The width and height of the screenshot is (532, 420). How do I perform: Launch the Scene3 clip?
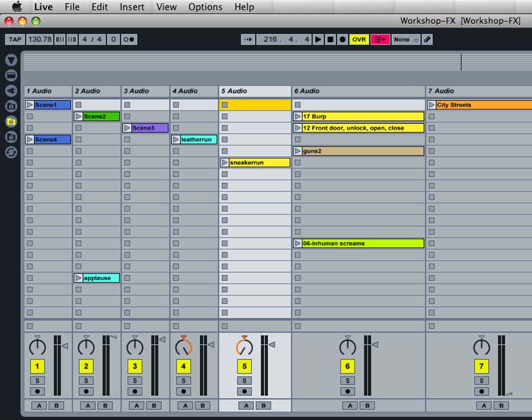coord(127,128)
